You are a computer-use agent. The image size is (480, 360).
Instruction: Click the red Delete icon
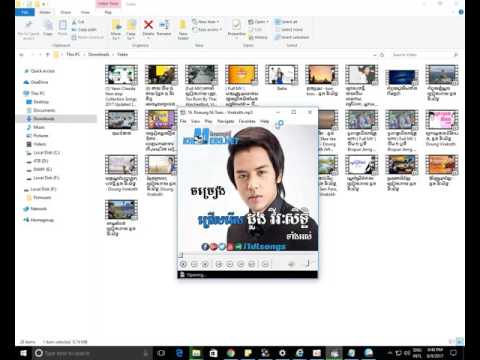tap(148, 24)
